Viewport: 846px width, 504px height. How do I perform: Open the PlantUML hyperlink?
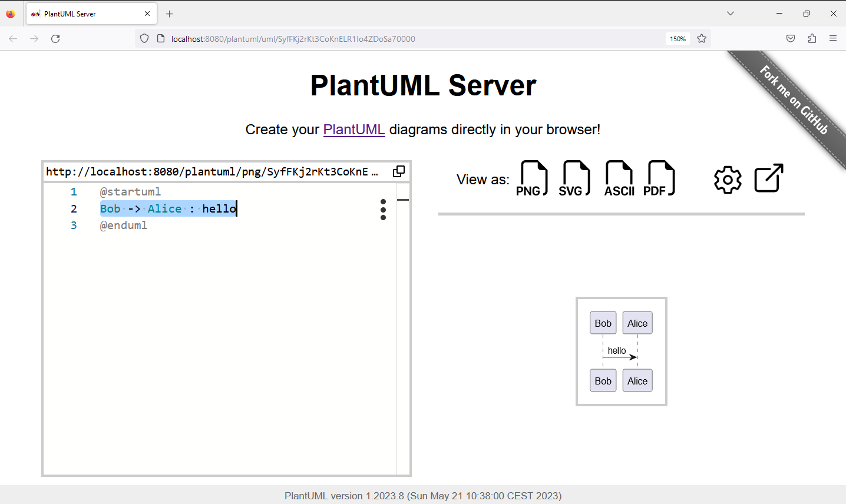click(354, 130)
